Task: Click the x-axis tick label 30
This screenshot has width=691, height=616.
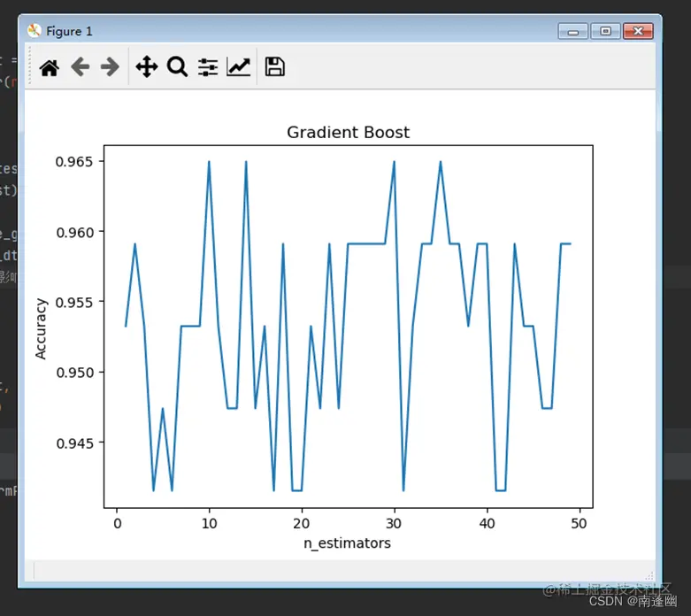Action: pyautogui.click(x=394, y=523)
